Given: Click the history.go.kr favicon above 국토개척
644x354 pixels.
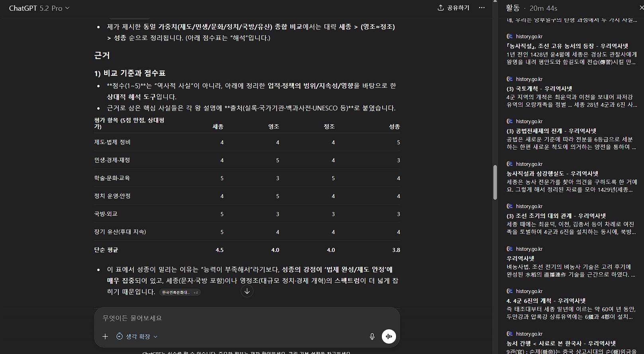Looking at the screenshot, I should [x=510, y=79].
